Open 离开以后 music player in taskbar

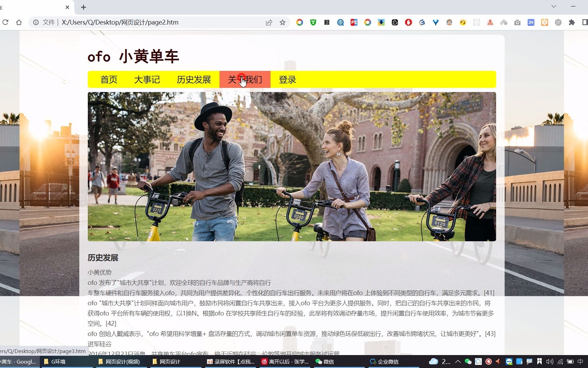click(x=285, y=362)
